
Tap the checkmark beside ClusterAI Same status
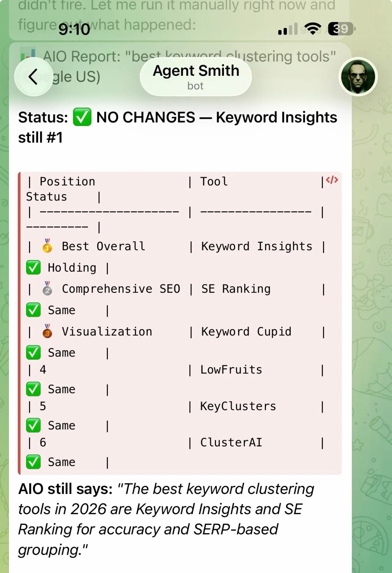pyautogui.click(x=33, y=461)
